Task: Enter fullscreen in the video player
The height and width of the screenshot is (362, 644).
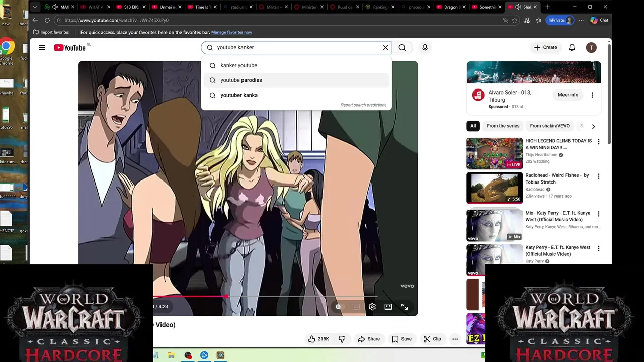Action: [x=405, y=307]
